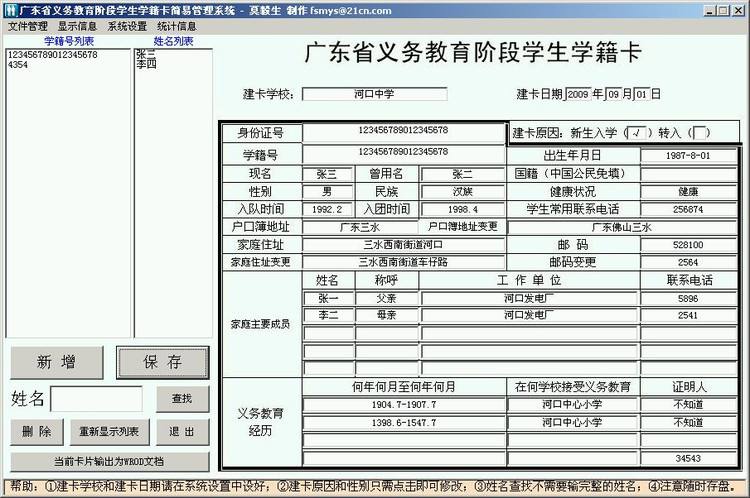Click school field in the 1904.7-1907.7 row
The image size is (750, 498).
point(573,405)
